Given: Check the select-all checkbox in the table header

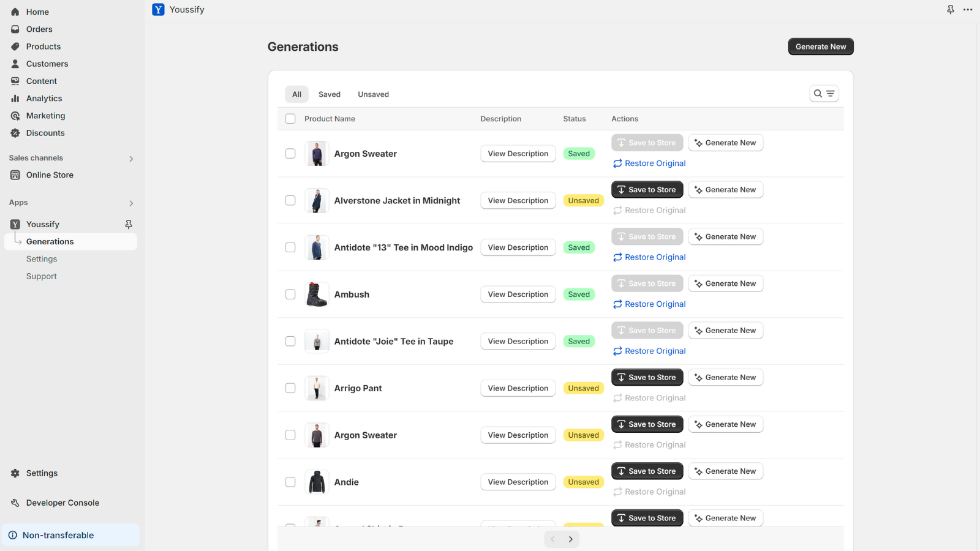Looking at the screenshot, I should point(290,118).
